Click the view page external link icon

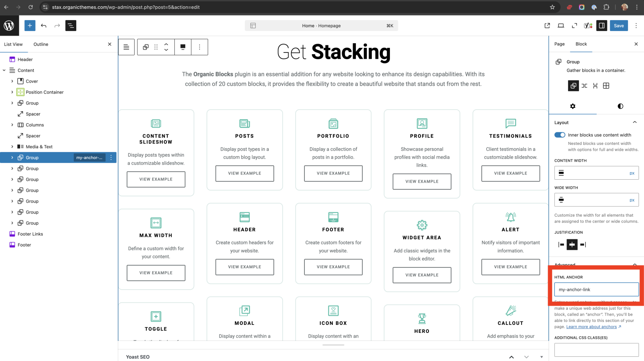coord(547,26)
